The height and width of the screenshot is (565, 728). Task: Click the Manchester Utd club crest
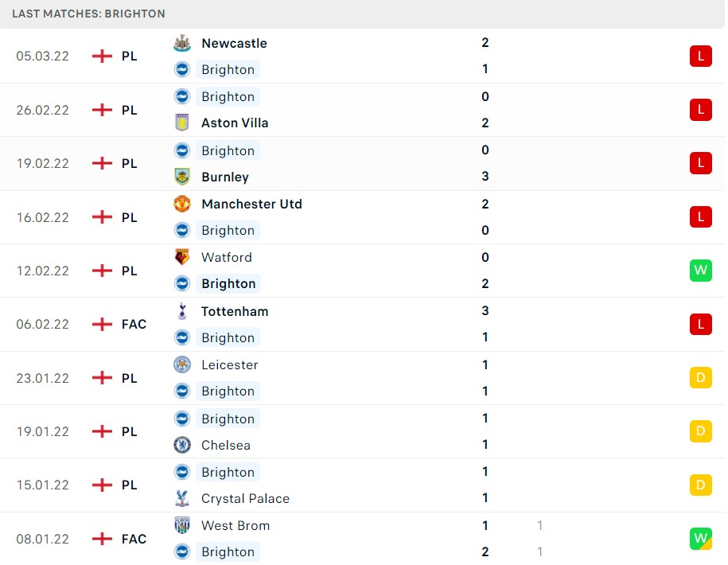click(182, 204)
